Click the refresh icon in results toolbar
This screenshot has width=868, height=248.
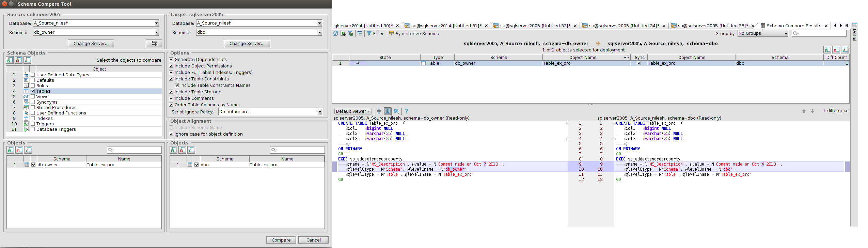336,33
